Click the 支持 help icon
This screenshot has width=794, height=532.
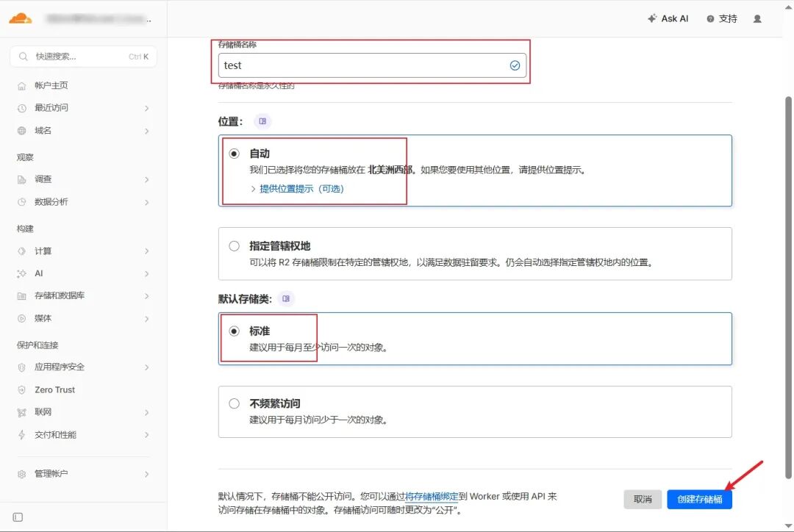click(x=710, y=18)
